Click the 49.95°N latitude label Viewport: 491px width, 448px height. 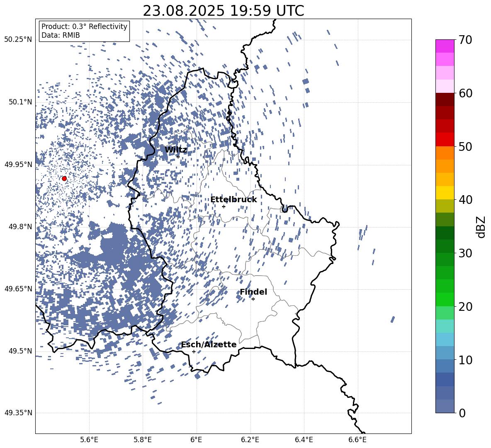[18, 165]
